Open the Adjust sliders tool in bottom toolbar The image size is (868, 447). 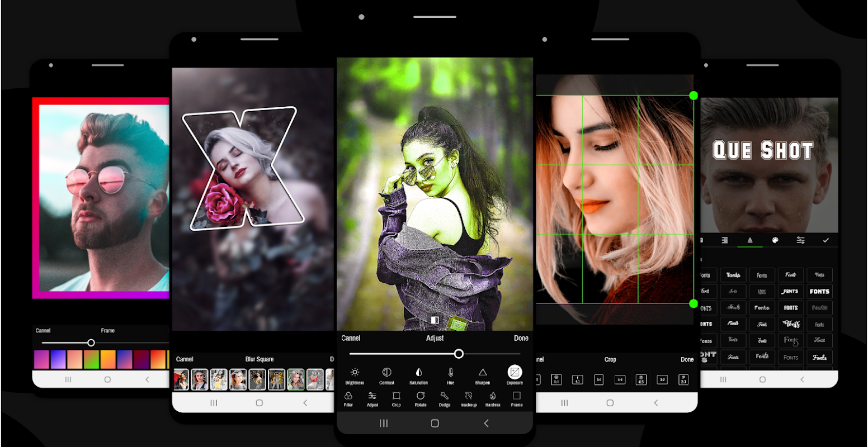click(x=372, y=396)
